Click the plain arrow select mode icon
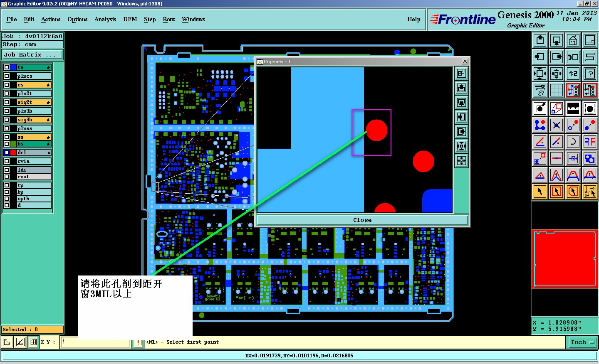This screenshot has height=364, width=599. [x=540, y=192]
